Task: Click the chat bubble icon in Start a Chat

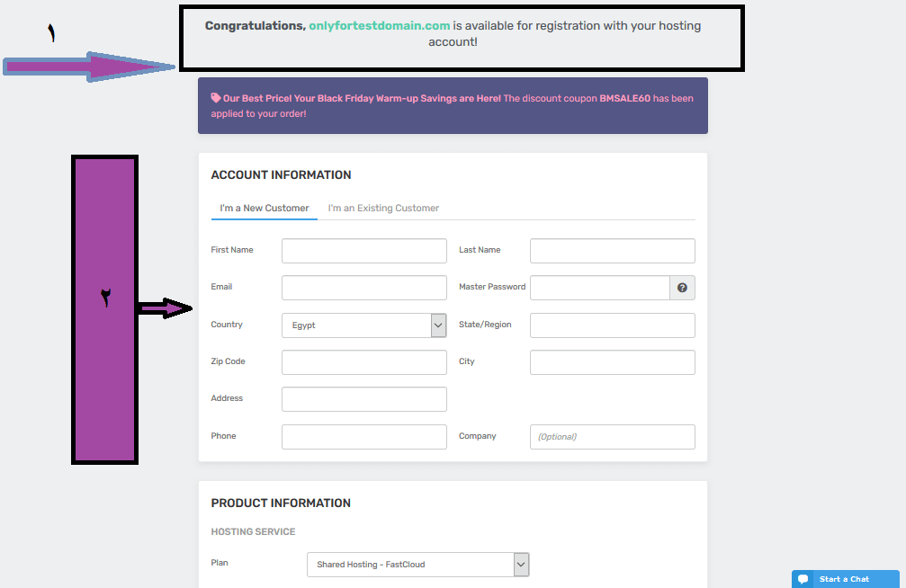Action: point(803,579)
